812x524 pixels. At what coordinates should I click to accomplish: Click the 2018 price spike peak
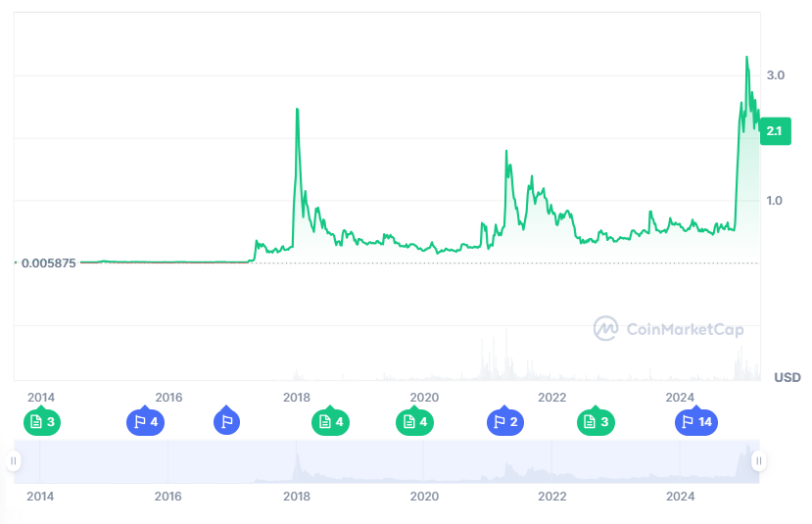[x=297, y=109]
